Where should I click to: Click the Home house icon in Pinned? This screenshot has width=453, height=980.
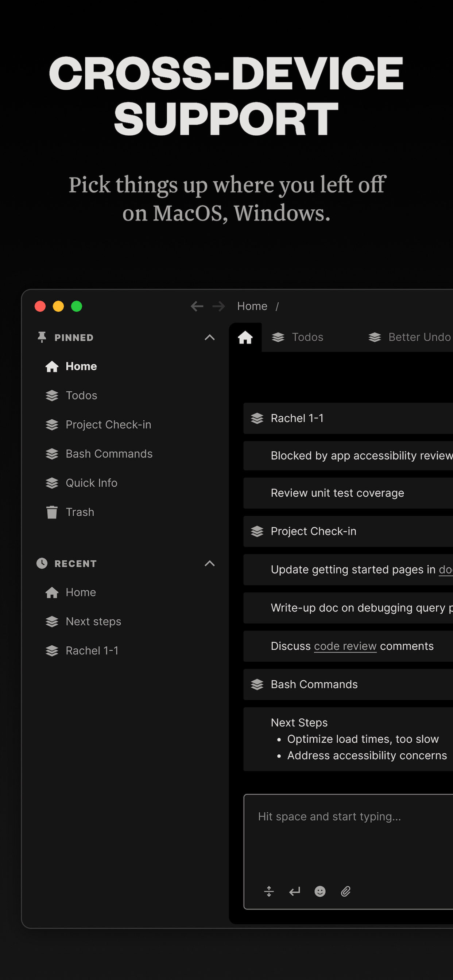point(52,366)
